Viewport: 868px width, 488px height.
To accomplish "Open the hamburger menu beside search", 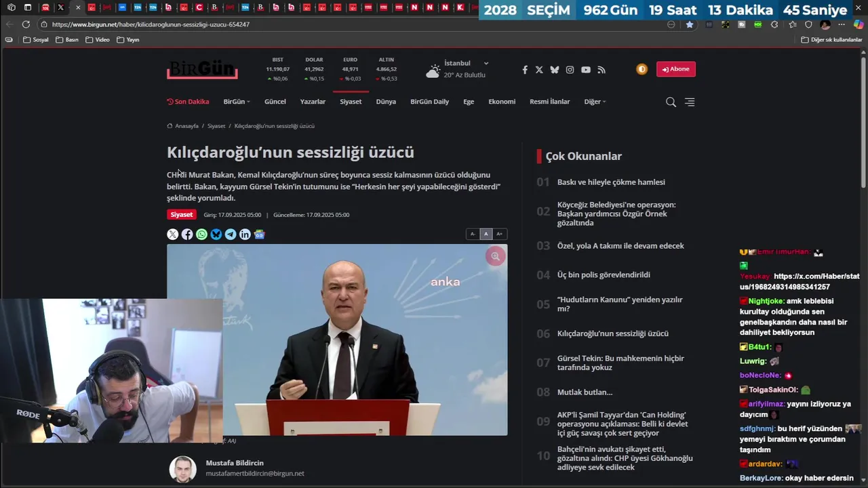I will click(x=690, y=102).
